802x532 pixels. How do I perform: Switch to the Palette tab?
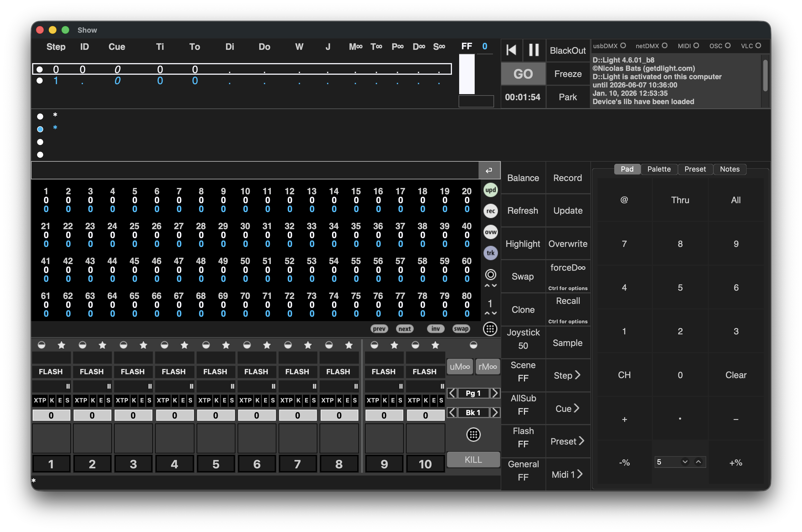[x=659, y=169]
